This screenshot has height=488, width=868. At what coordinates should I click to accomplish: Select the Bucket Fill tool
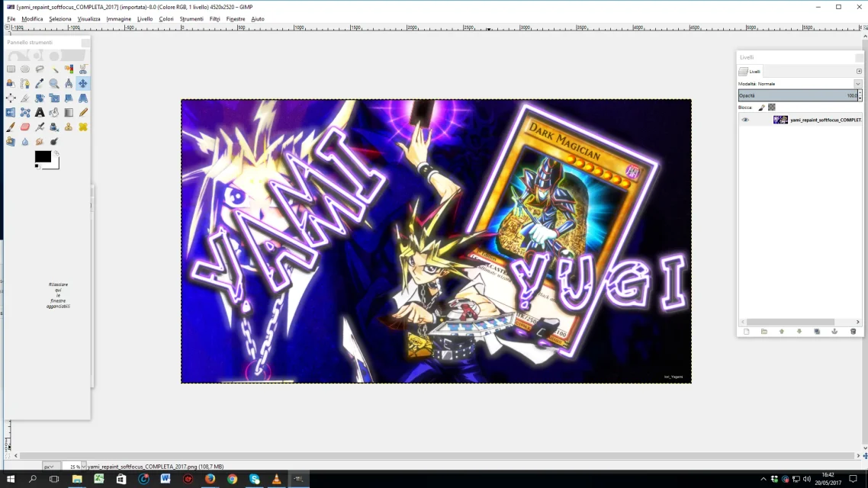pos(54,112)
